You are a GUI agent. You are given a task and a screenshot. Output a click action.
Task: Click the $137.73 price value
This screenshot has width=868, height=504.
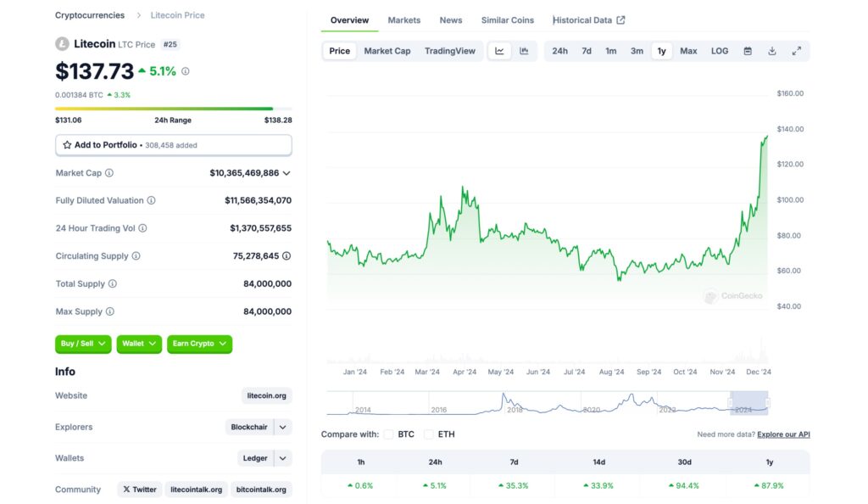[x=94, y=71]
